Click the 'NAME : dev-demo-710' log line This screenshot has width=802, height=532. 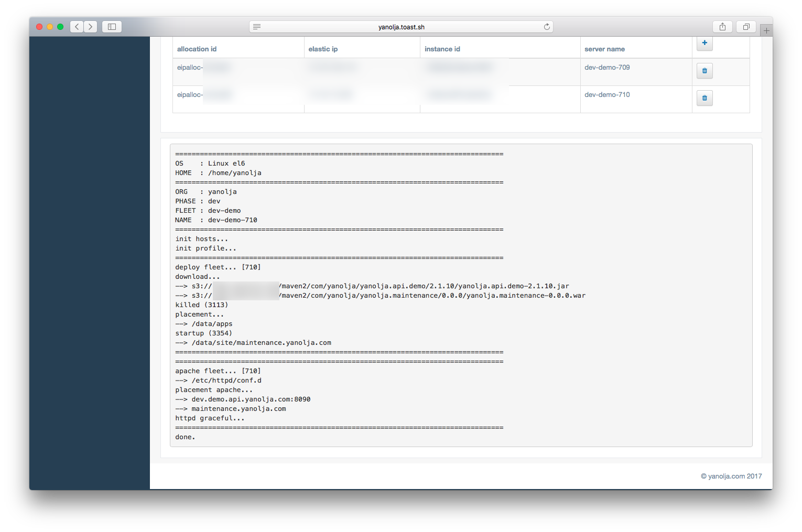[x=216, y=220]
